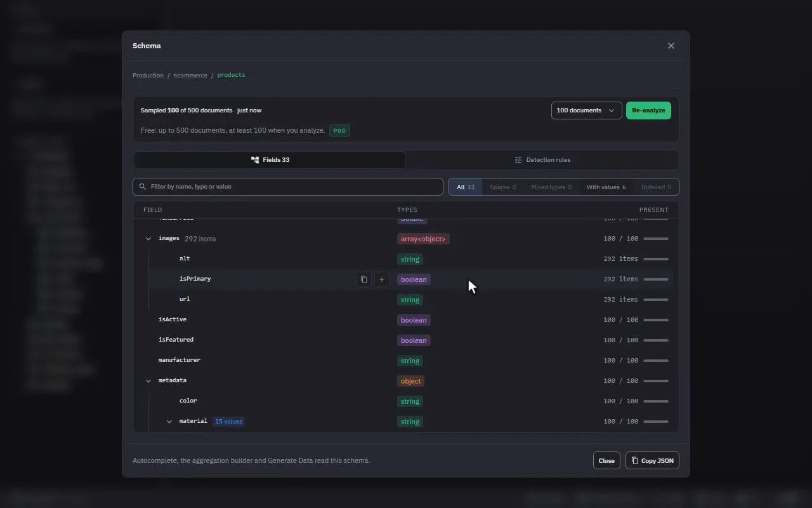Select the Mixed types 0 filter

[x=551, y=187]
